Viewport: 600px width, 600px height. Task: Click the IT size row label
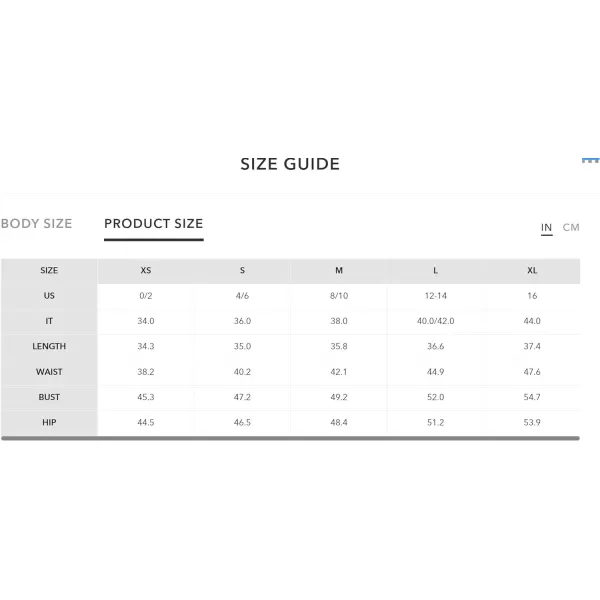[x=49, y=321]
